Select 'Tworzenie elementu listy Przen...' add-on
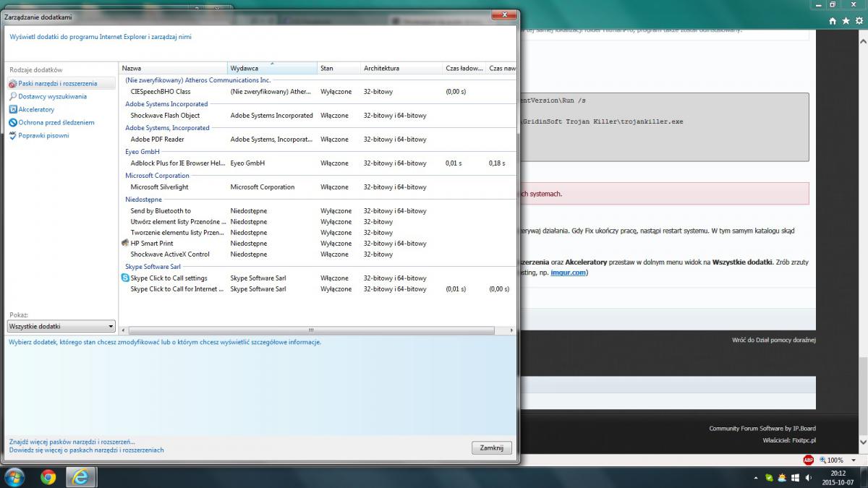The width and height of the screenshot is (868, 488). [318, 233]
